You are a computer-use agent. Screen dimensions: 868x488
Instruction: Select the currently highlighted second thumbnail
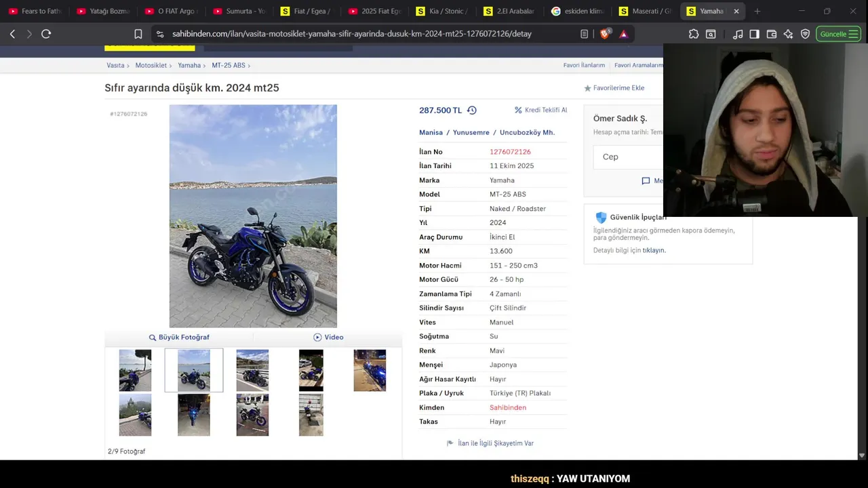pyautogui.click(x=194, y=370)
